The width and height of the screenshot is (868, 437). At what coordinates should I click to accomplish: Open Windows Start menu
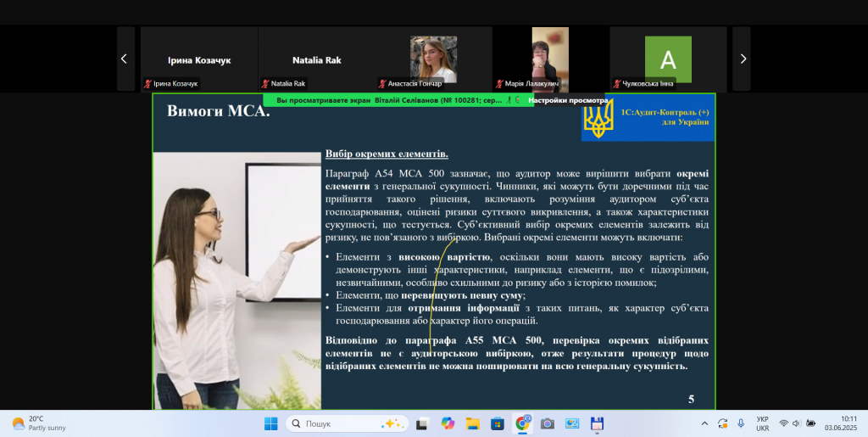click(270, 423)
